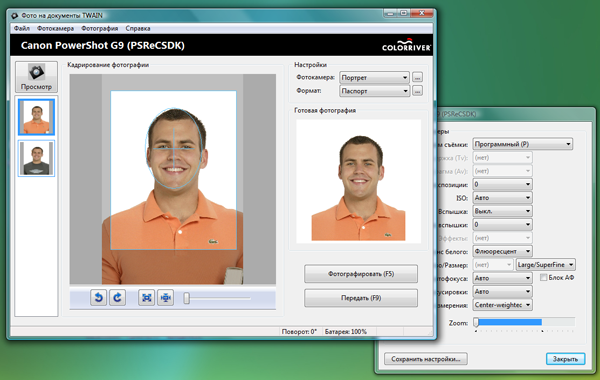The height and width of the screenshot is (380, 600).
Task: Click the app icon in title bar
Action: click(x=15, y=16)
